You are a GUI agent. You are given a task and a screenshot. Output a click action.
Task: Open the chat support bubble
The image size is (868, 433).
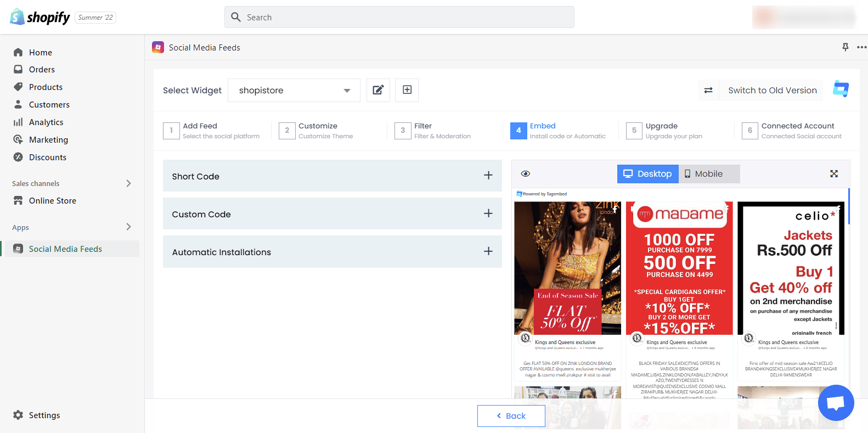[x=836, y=403]
